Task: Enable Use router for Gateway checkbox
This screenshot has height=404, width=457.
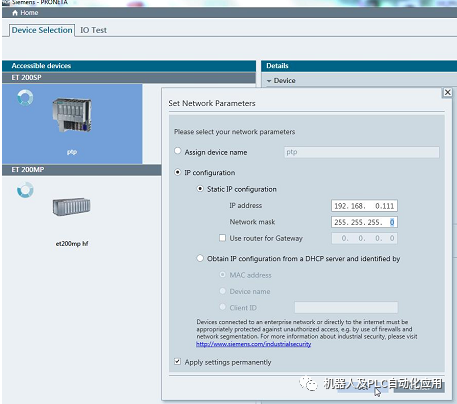Action: point(222,238)
